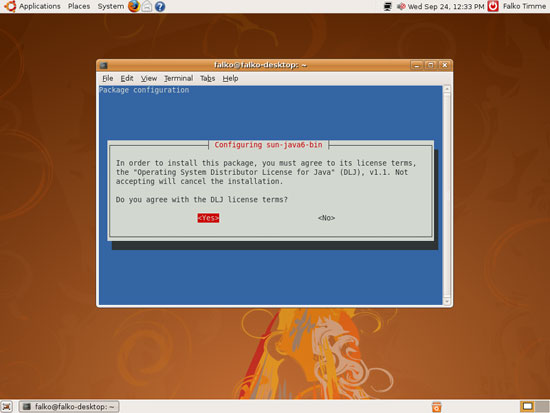Click the Show Desktop icon in bottom panel

tap(7, 406)
